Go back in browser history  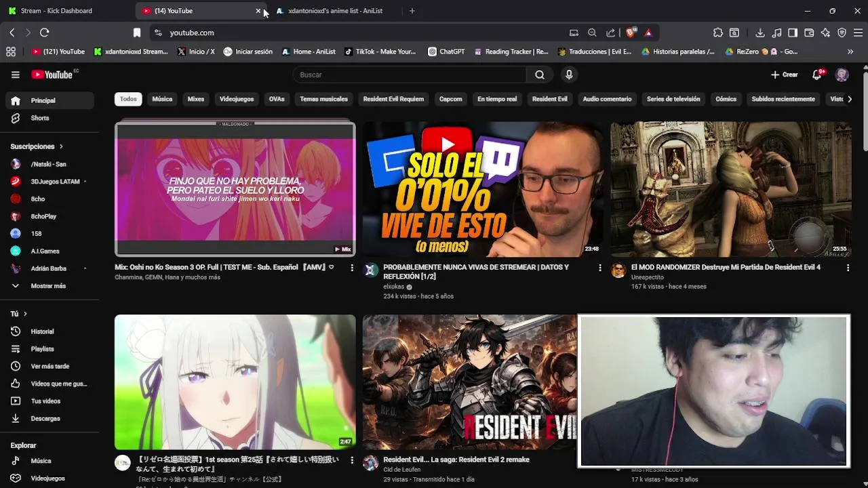coord(12,33)
